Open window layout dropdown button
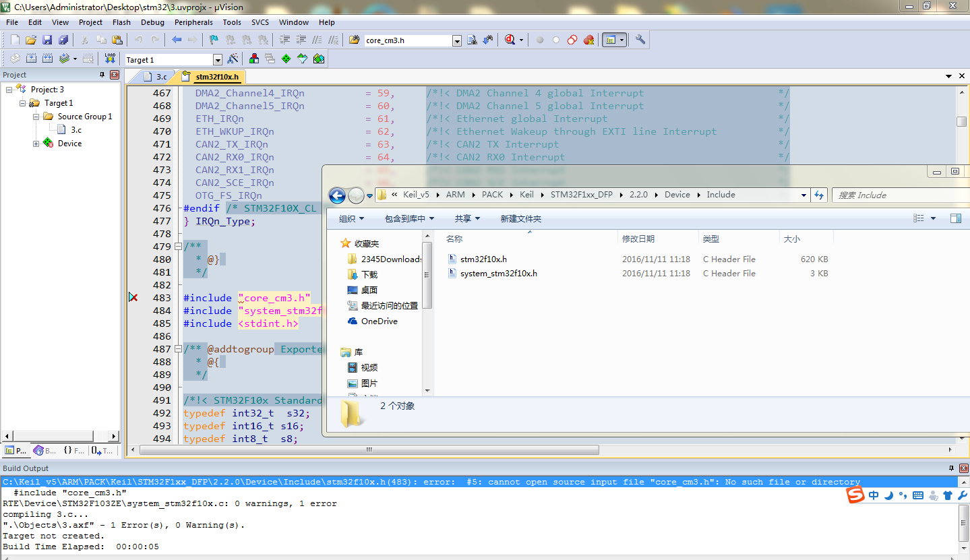The image size is (970, 560). click(622, 40)
